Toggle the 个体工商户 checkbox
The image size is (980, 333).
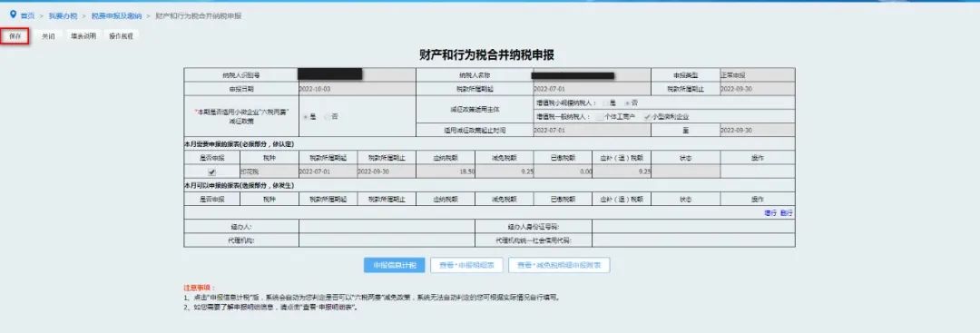pyautogui.click(x=600, y=116)
